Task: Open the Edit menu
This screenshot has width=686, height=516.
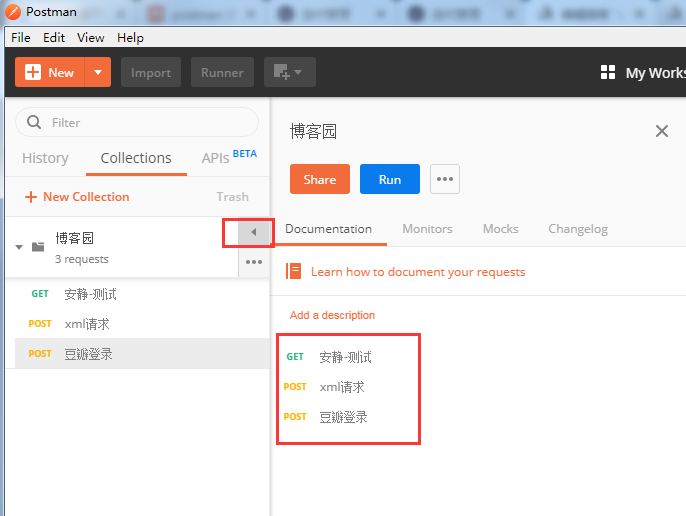Action: [54, 38]
